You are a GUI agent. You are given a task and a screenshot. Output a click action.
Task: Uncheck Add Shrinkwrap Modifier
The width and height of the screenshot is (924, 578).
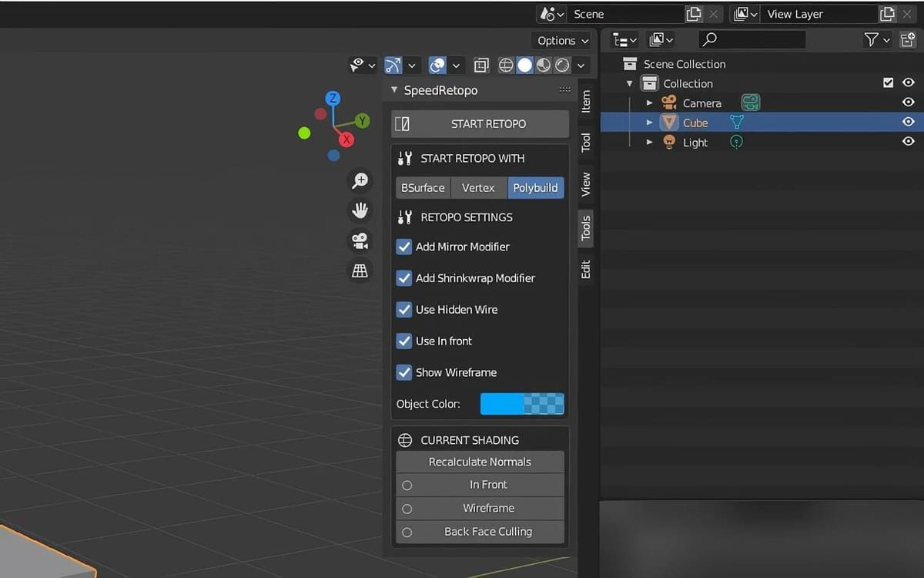(x=404, y=278)
